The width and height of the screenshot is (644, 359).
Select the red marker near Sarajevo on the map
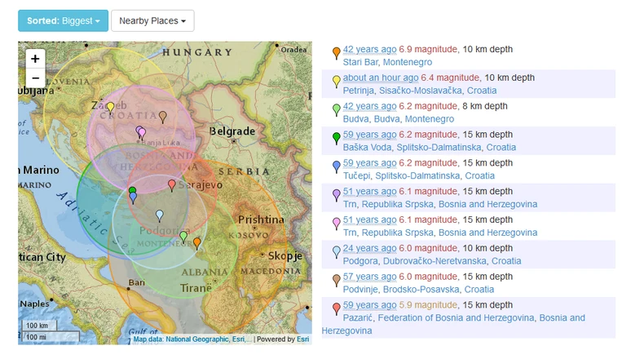(172, 185)
